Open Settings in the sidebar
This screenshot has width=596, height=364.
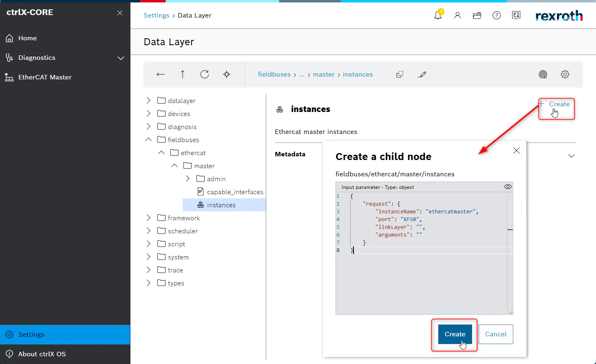pyautogui.click(x=65, y=335)
